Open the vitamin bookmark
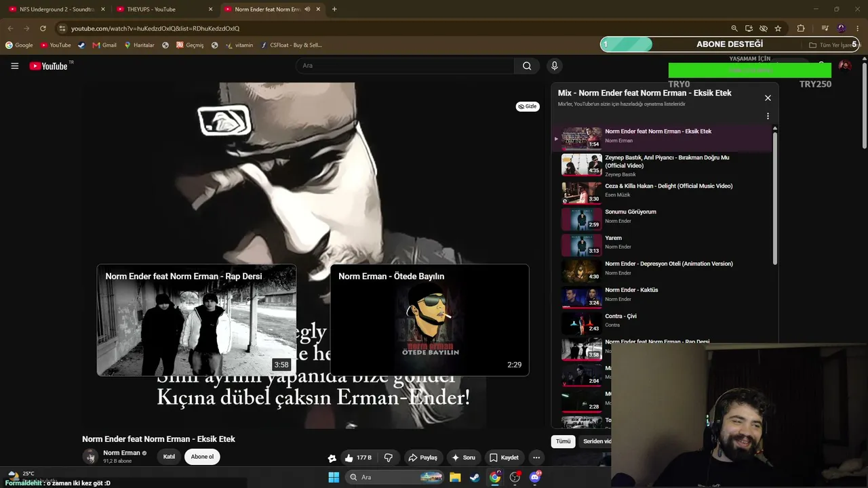Image resolution: width=868 pixels, height=488 pixels. [x=239, y=45]
